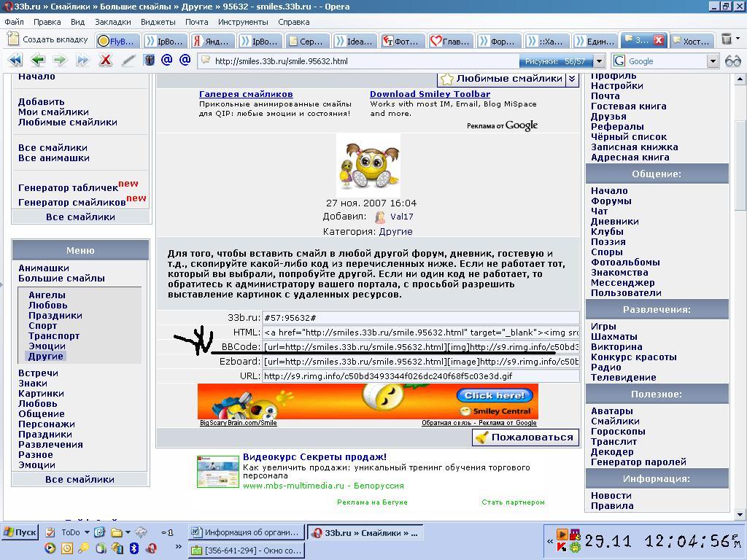Open mail using the @ toolbar icon
Image resolution: width=747 pixels, height=560 pixels.
pyautogui.click(x=167, y=61)
